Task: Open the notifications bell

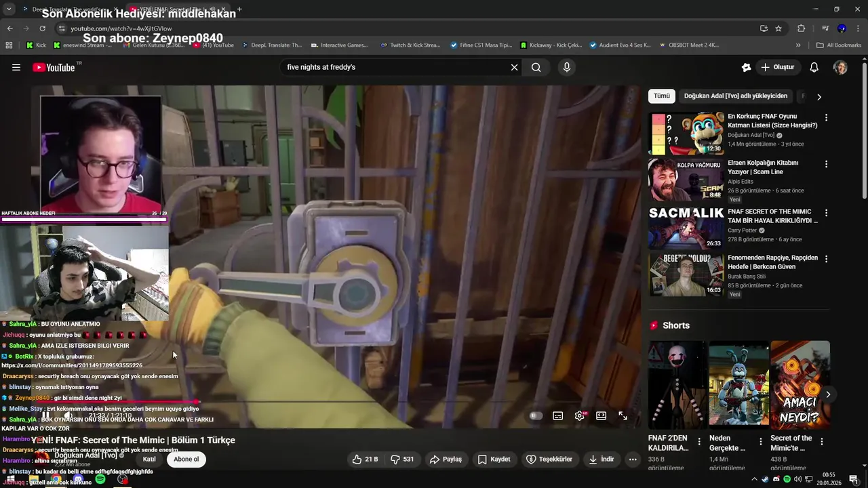Action: pyautogui.click(x=814, y=67)
